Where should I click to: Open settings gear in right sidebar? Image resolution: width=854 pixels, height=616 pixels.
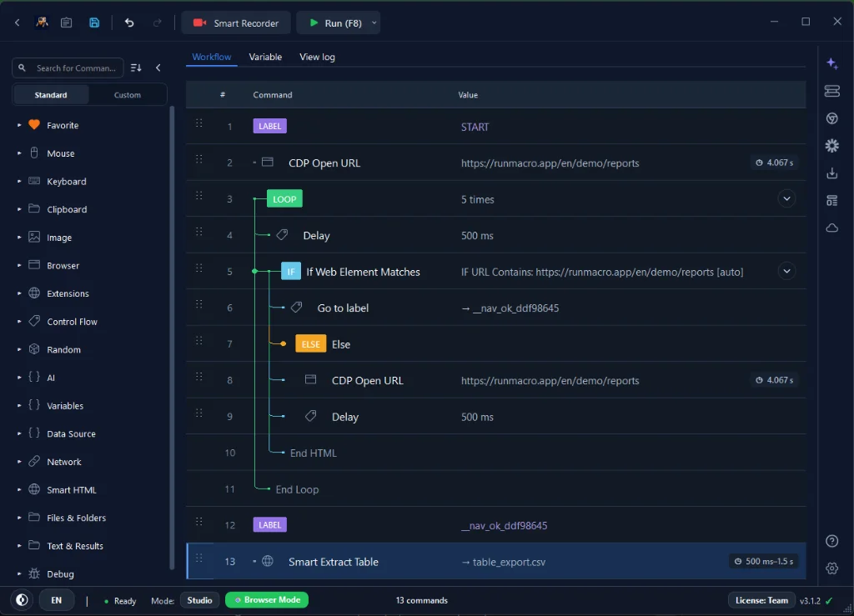(831, 568)
